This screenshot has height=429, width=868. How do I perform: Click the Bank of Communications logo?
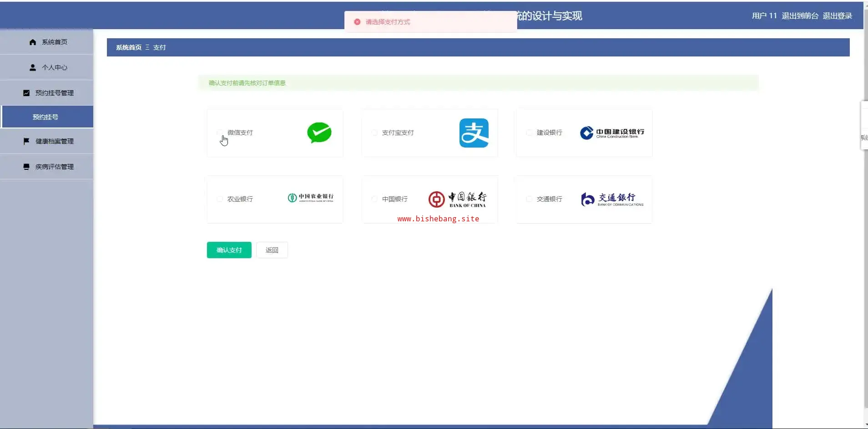coord(612,199)
